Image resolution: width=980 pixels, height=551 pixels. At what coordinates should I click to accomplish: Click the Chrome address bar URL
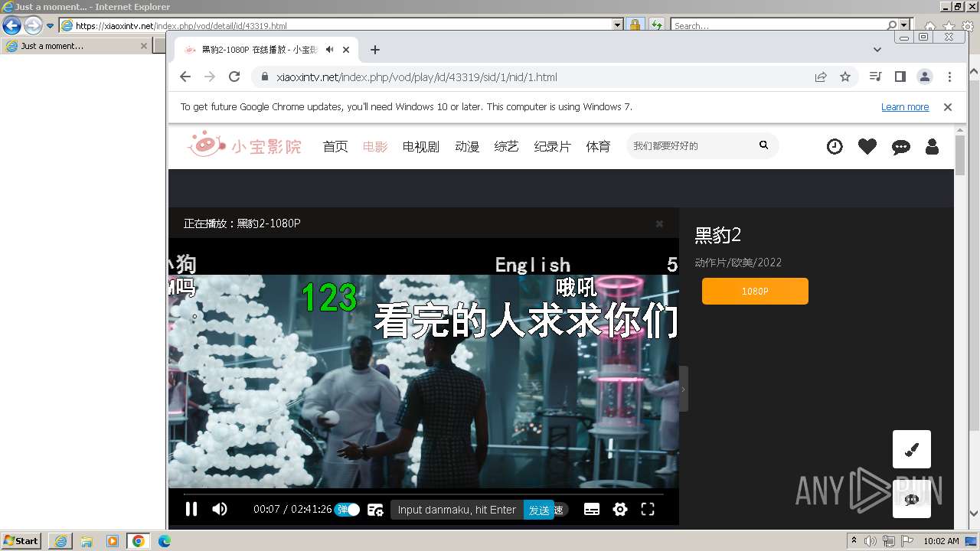pyautogui.click(x=416, y=77)
